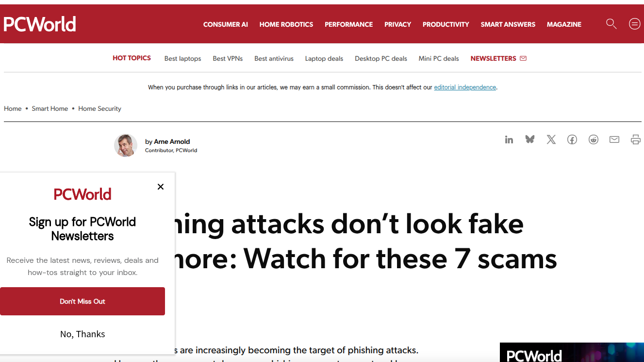Close the newsletter signup popup
Viewport: 644px width, 362px height.
pyautogui.click(x=161, y=187)
